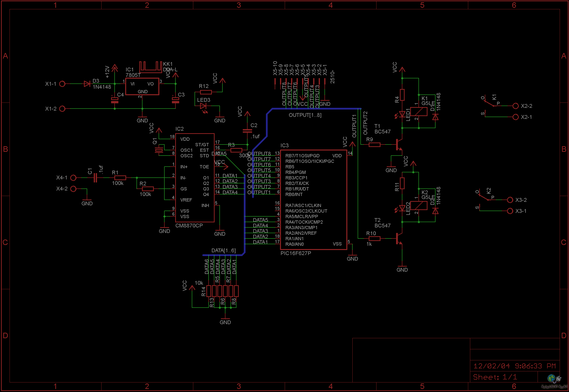Click the R14 10k pull-up resistor
569x392 pixels.
click(209, 291)
